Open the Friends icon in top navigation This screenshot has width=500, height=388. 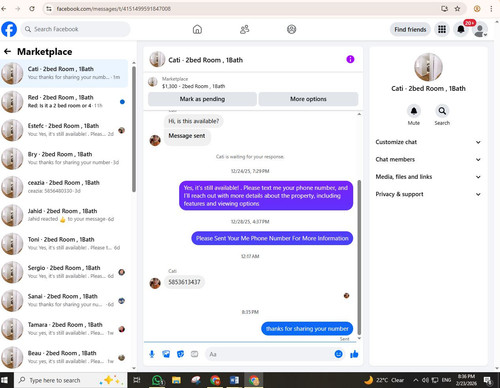(x=244, y=29)
